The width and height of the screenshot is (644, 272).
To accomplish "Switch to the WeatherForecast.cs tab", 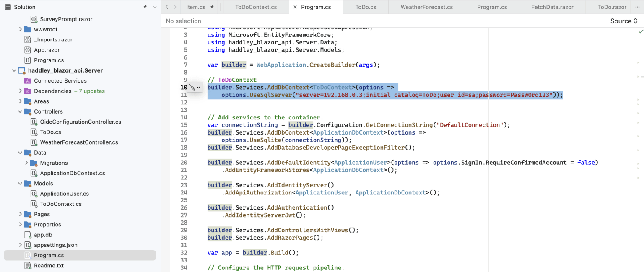I will pyautogui.click(x=427, y=7).
